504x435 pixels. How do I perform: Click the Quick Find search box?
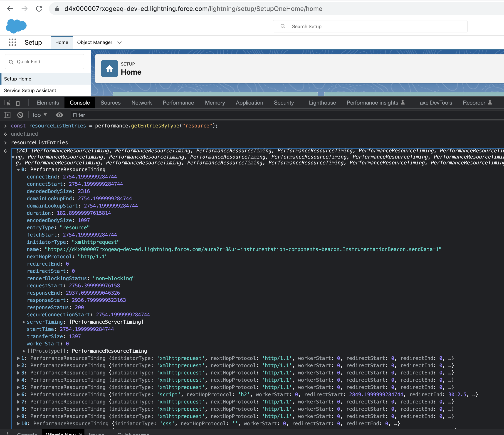click(44, 62)
